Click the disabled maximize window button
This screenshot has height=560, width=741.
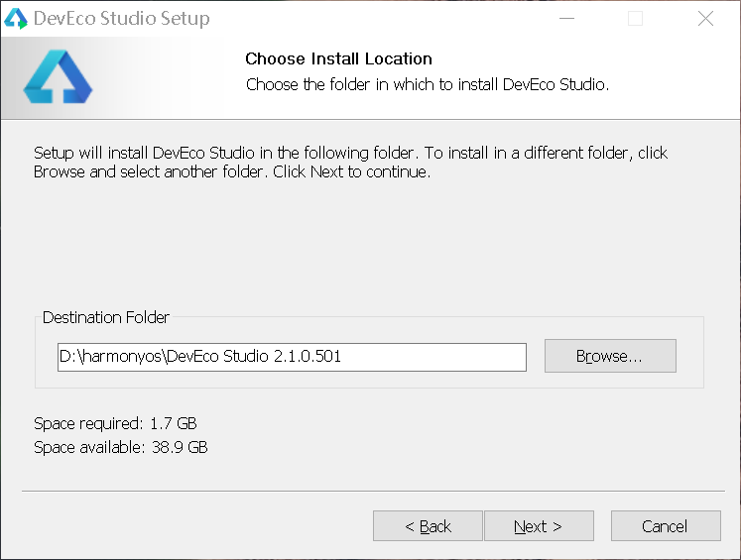(636, 19)
